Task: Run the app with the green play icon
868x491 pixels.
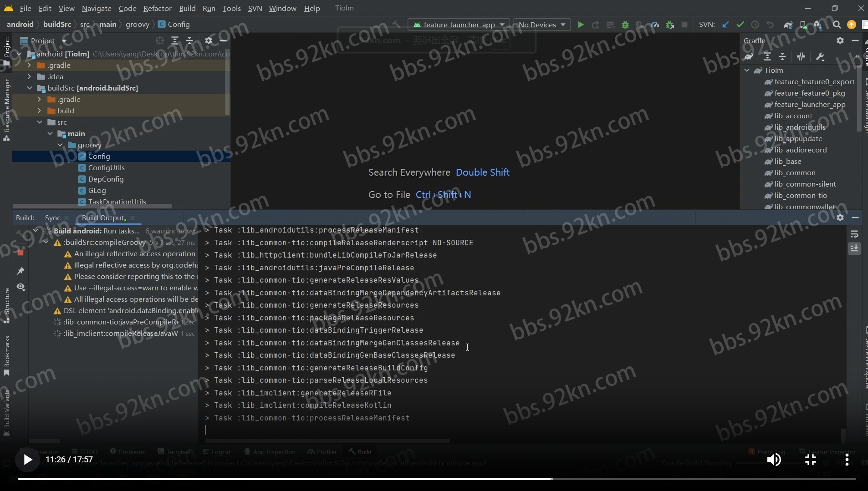Action: point(581,25)
